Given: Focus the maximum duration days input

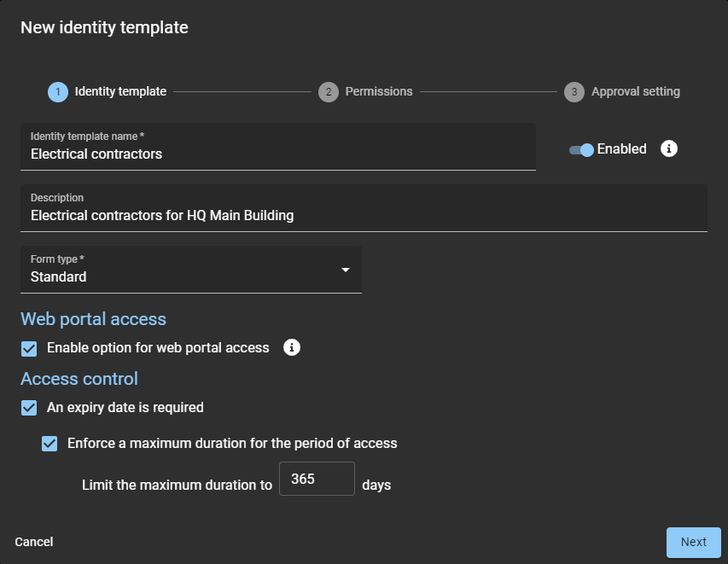Looking at the screenshot, I should click(317, 479).
